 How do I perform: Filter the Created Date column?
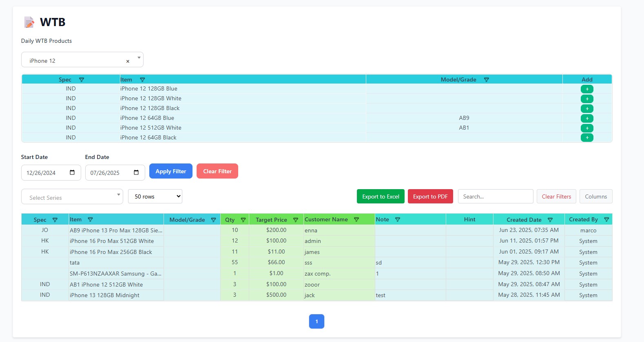550,220
